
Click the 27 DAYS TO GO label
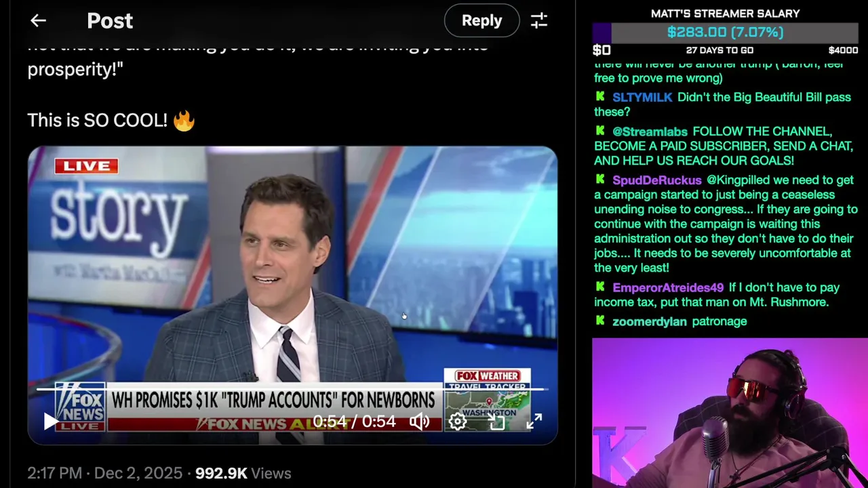[719, 50]
